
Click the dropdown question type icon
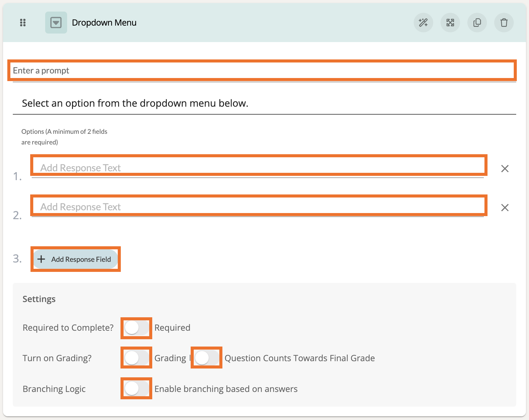56,23
